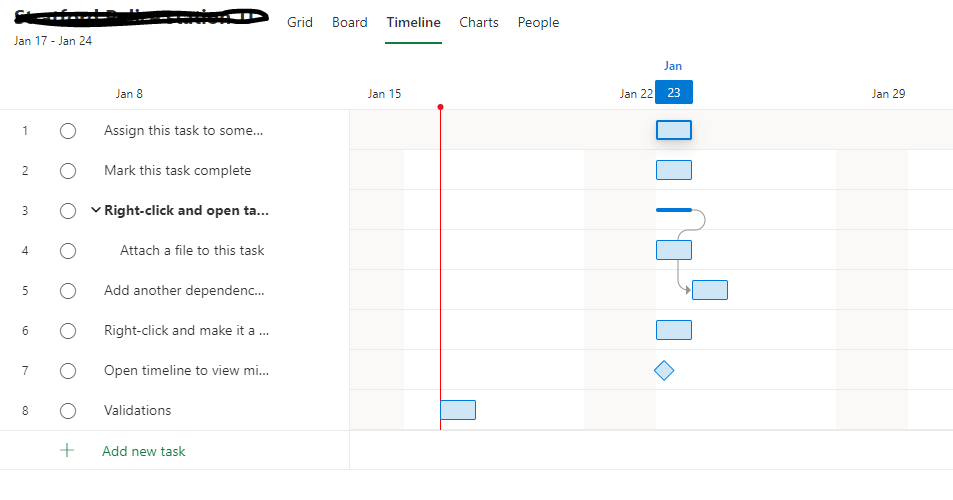Screen dimensions: 953x500
Task: Click the milestone diamond on row 7
Action: click(x=664, y=371)
